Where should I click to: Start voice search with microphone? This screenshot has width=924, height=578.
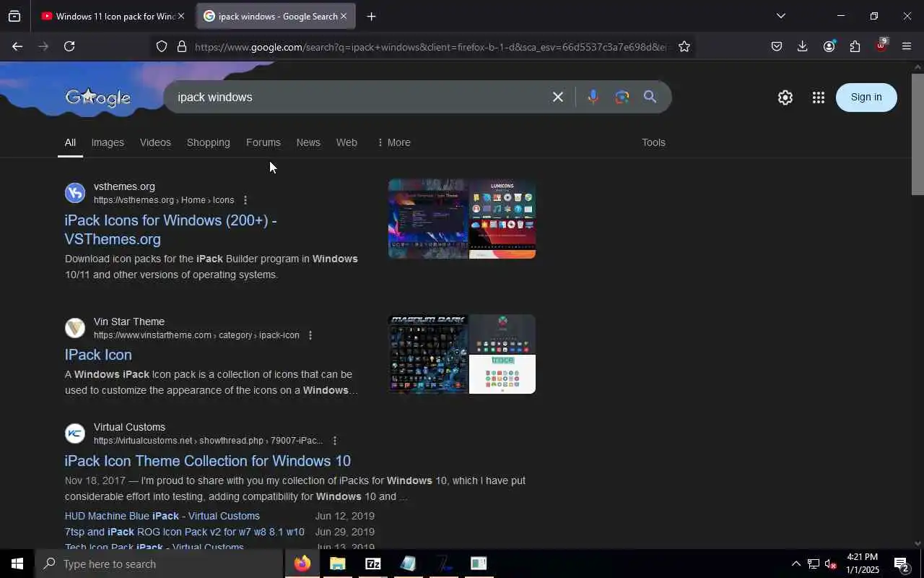[593, 97]
